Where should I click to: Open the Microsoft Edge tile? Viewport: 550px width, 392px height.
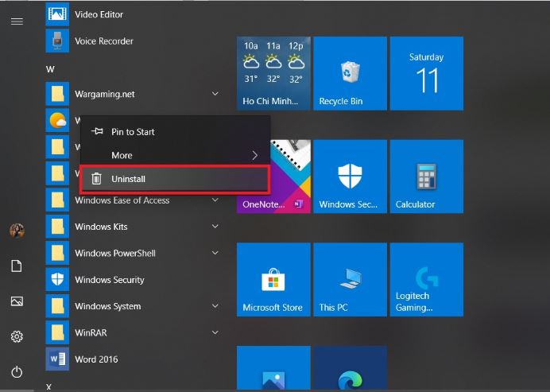pos(350,368)
